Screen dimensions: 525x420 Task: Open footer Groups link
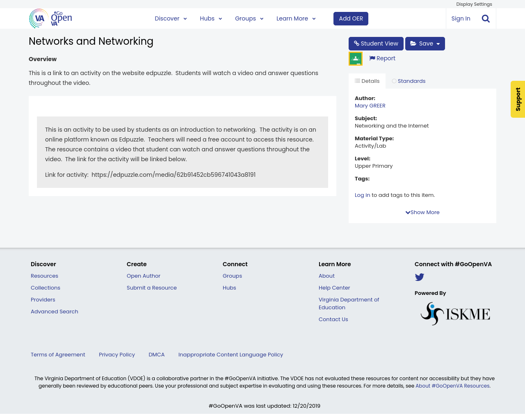click(x=233, y=276)
